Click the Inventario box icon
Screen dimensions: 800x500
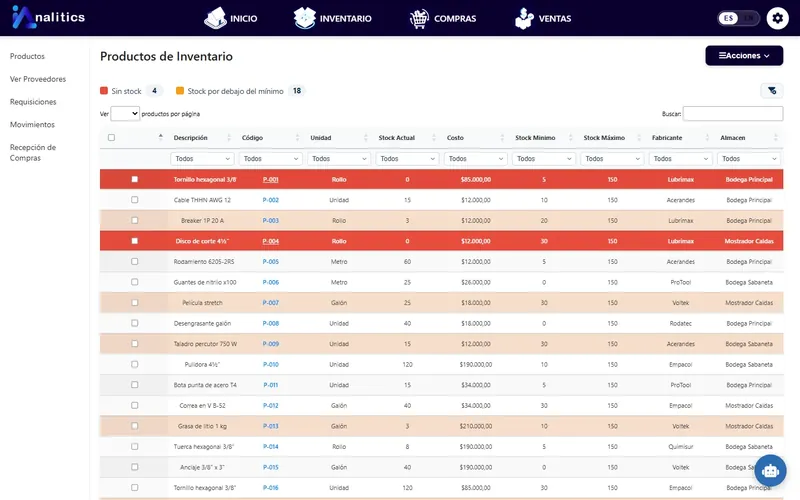(305, 18)
